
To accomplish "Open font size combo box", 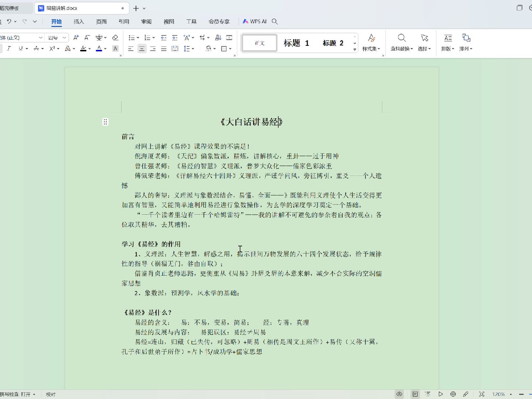I will pos(57,38).
